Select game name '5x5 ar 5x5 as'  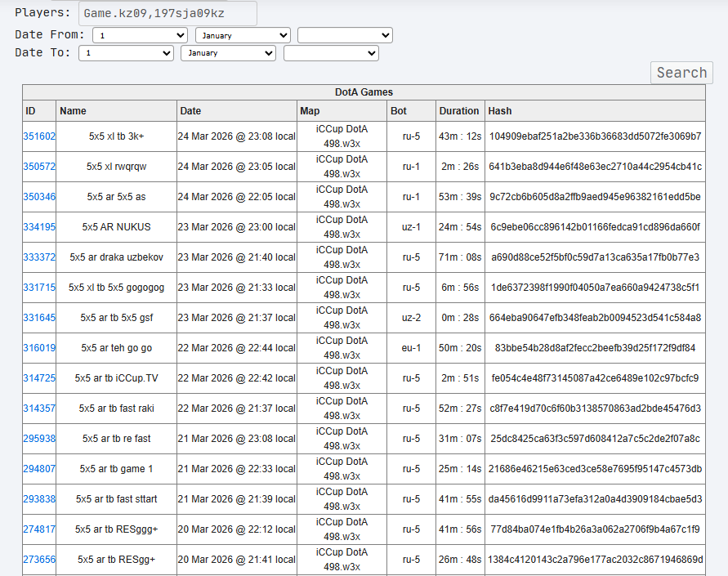(117, 197)
